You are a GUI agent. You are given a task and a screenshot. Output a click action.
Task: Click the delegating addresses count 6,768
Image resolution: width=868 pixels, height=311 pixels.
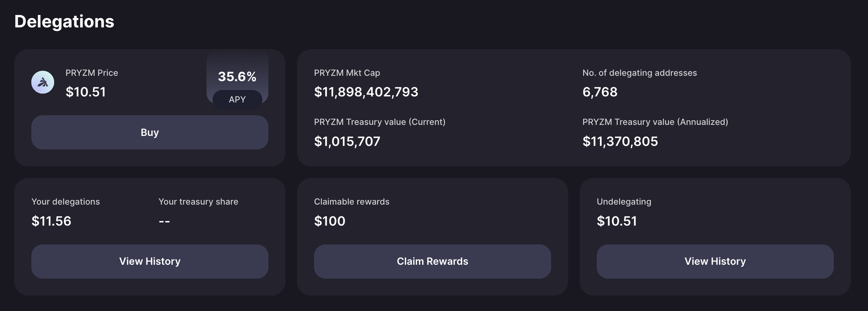[600, 92]
